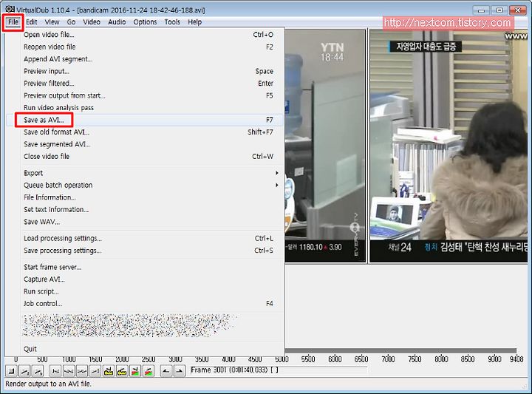Click the Play input preview button

tap(25, 371)
